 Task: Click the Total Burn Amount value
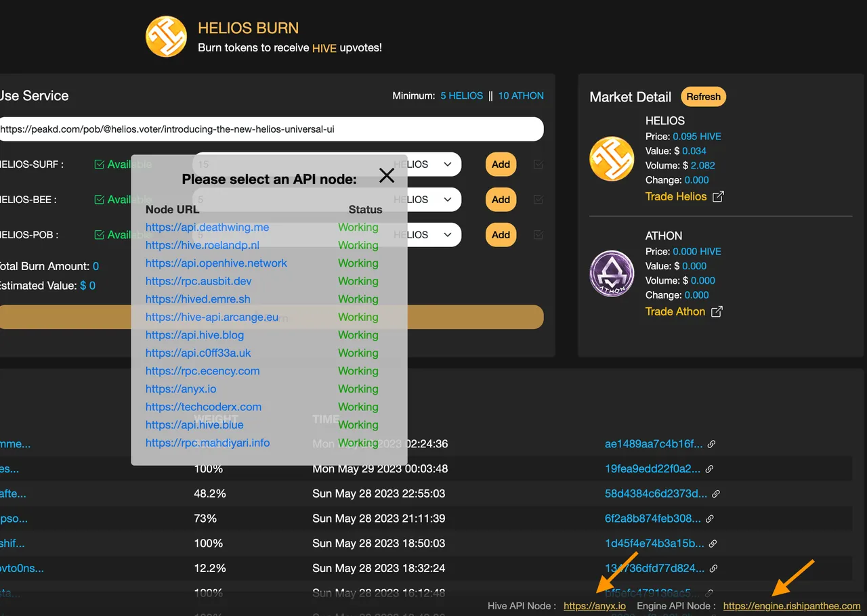click(x=96, y=266)
